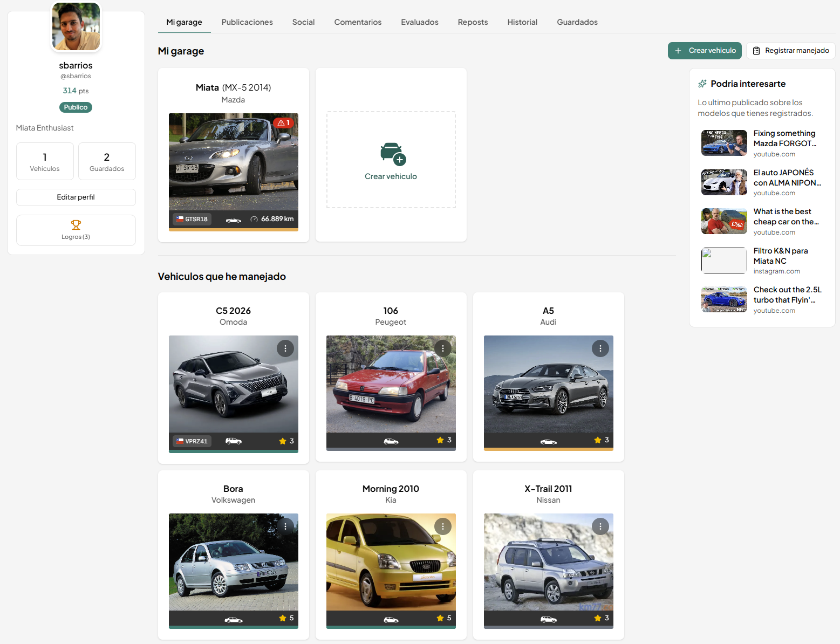Open the Guardados tab
This screenshot has width=840, height=644.
[577, 22]
